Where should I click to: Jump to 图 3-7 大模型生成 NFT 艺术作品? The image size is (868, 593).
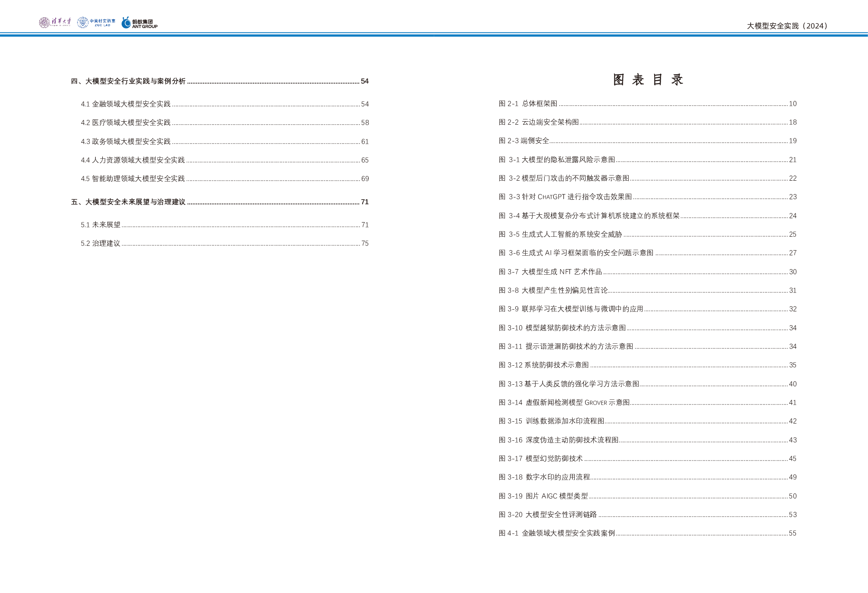click(x=550, y=272)
